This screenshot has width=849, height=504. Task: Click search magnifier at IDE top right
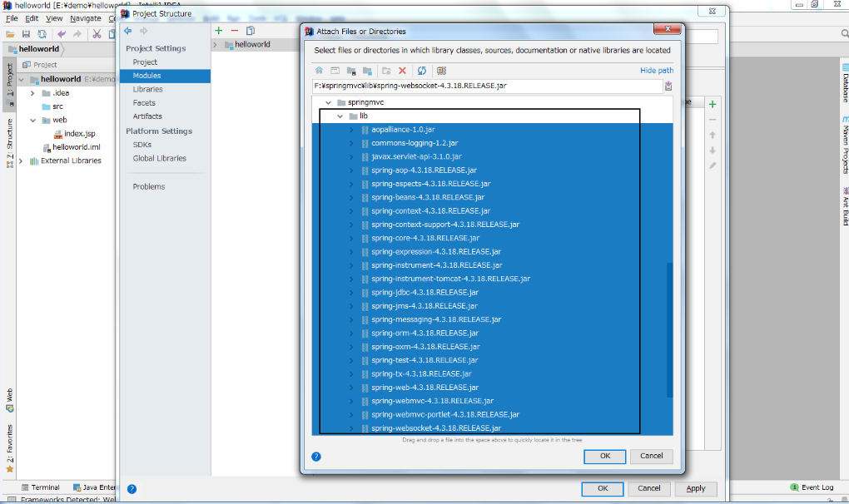[x=845, y=33]
